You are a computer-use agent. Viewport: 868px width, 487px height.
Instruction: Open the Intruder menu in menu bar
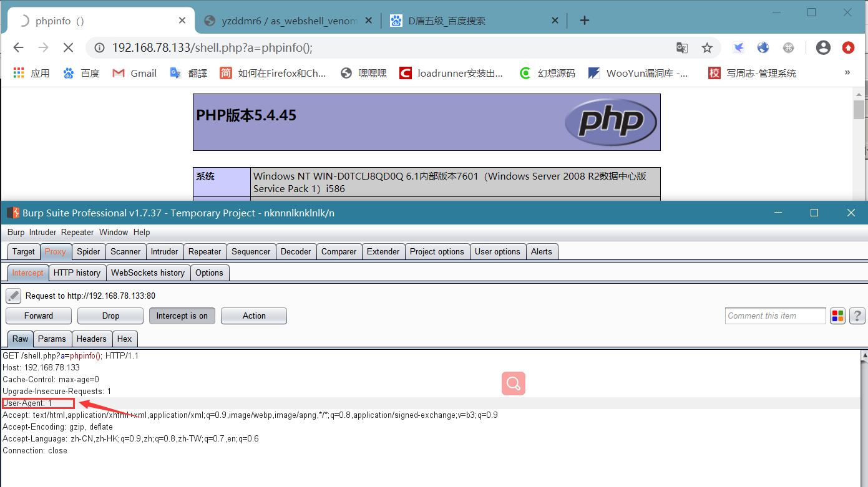pyautogui.click(x=43, y=232)
